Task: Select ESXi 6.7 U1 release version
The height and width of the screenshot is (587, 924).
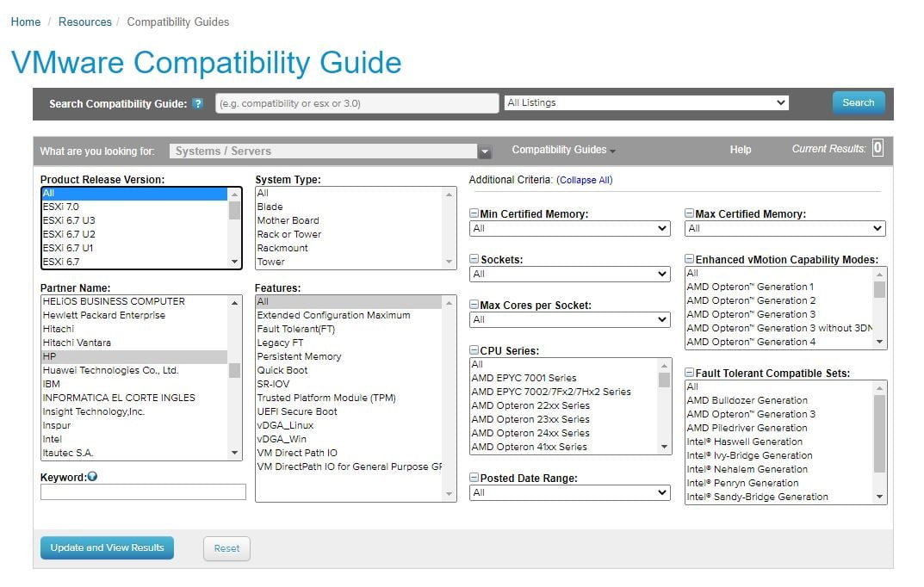Action: (134, 248)
